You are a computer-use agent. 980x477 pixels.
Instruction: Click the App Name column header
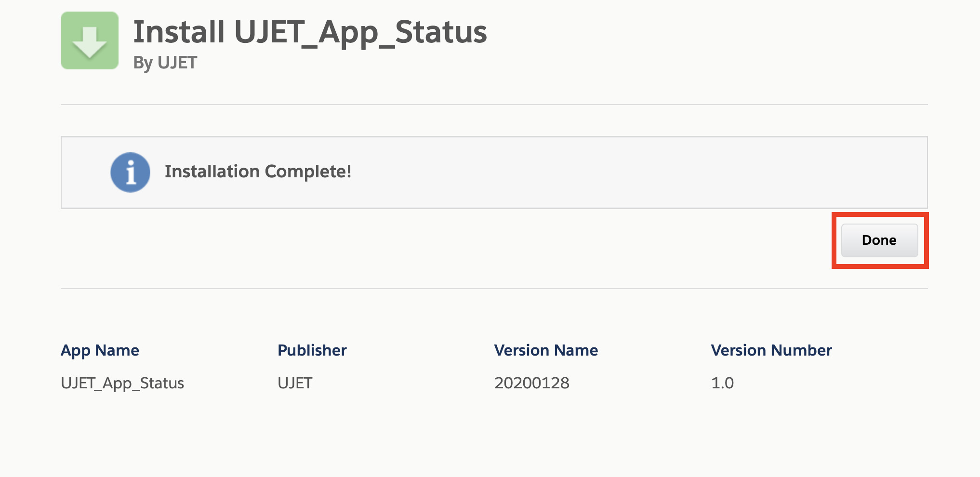[x=100, y=350]
